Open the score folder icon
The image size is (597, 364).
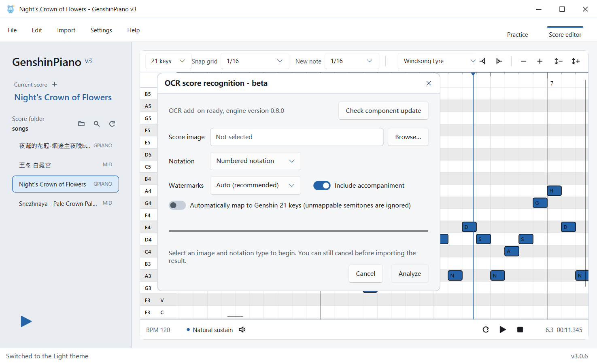pyautogui.click(x=81, y=124)
